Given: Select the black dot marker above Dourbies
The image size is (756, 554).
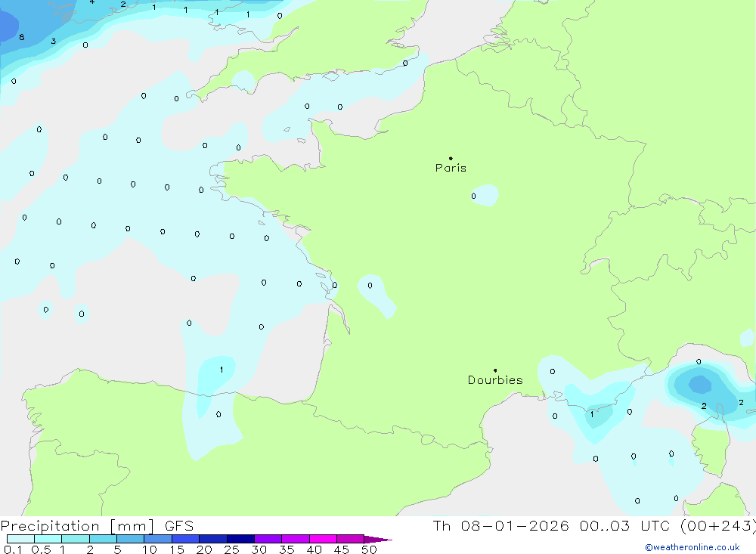Looking at the screenshot, I should [x=495, y=370].
